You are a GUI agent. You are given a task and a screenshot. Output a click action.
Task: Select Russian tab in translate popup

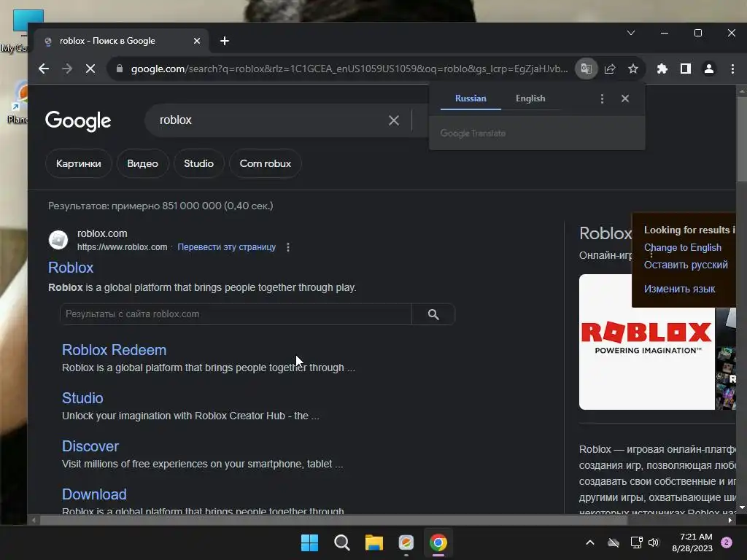(x=471, y=98)
